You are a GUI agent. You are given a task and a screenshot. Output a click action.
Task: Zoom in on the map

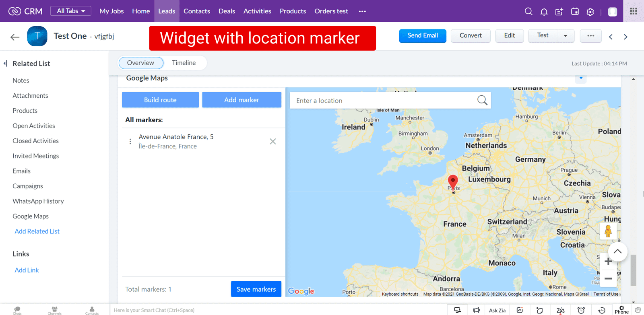(608, 261)
